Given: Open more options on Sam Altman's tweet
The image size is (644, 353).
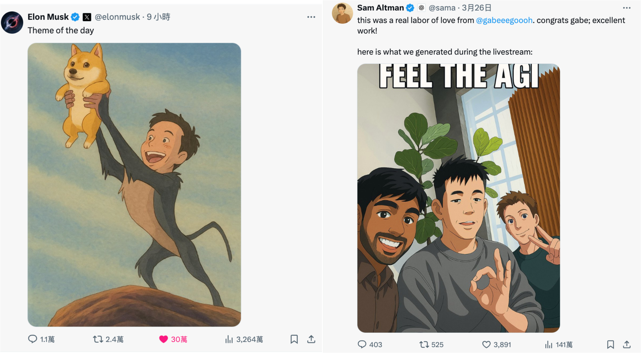Looking at the screenshot, I should tap(627, 8).
